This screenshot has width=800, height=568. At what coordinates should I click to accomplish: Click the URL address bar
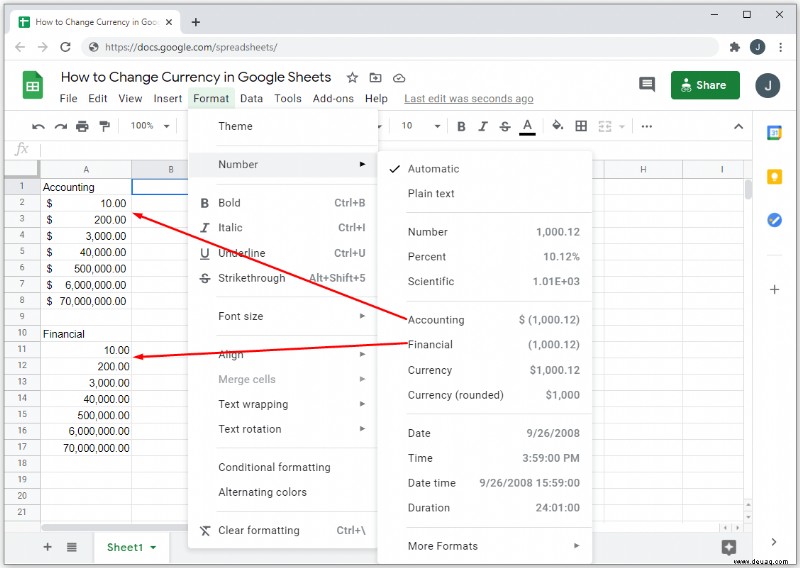(399, 47)
